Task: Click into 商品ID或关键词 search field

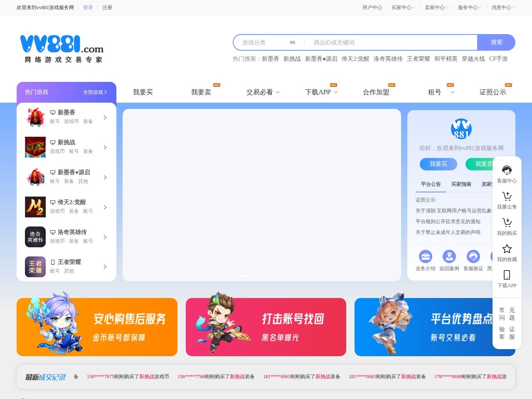Action: [x=391, y=42]
